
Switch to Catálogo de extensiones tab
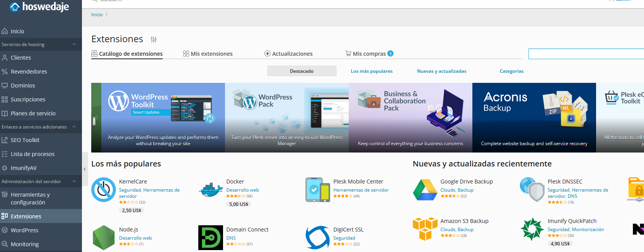[127, 54]
